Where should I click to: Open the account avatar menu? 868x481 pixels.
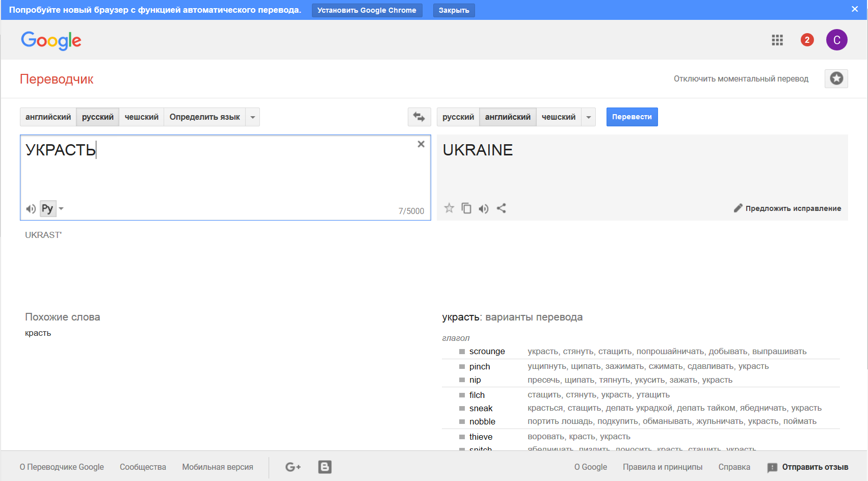tap(836, 40)
